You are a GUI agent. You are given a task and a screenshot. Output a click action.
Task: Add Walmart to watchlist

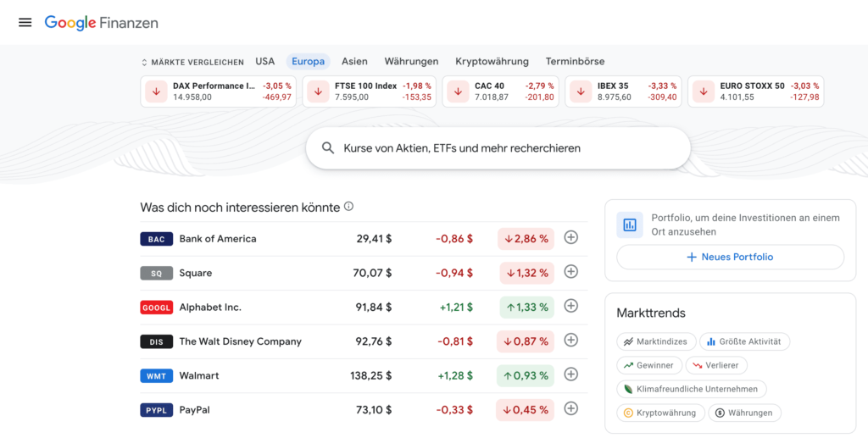coord(570,374)
